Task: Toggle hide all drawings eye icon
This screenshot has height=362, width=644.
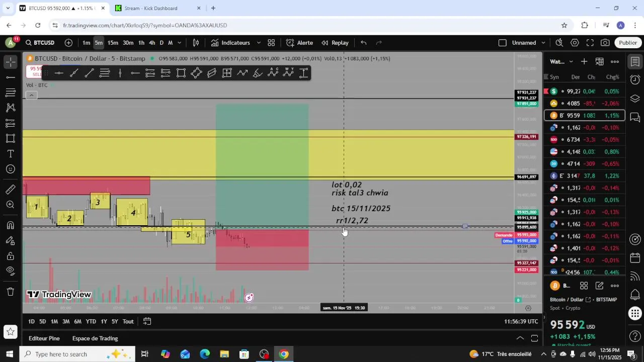Action: coord(11,271)
